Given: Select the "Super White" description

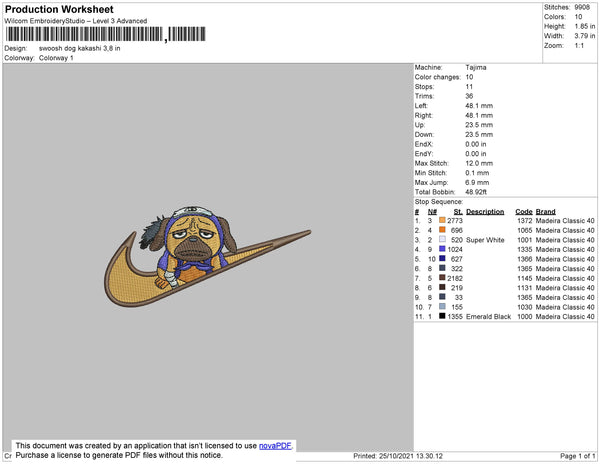Looking at the screenshot, I should (x=485, y=240).
